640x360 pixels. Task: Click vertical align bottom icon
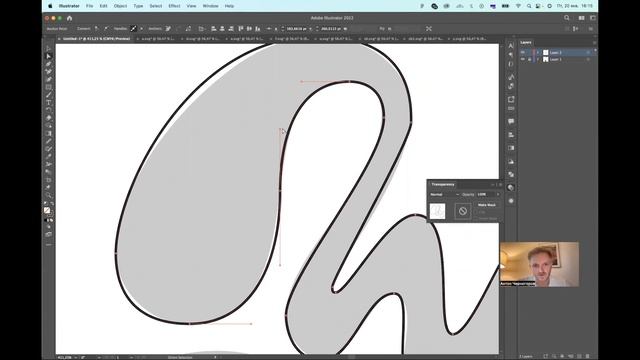pos(258,29)
